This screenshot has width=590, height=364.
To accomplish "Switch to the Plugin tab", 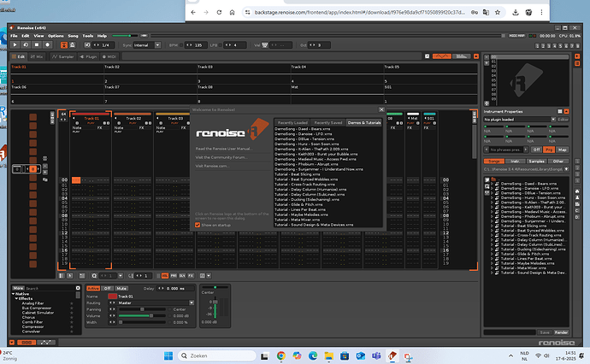I will click(88, 56).
